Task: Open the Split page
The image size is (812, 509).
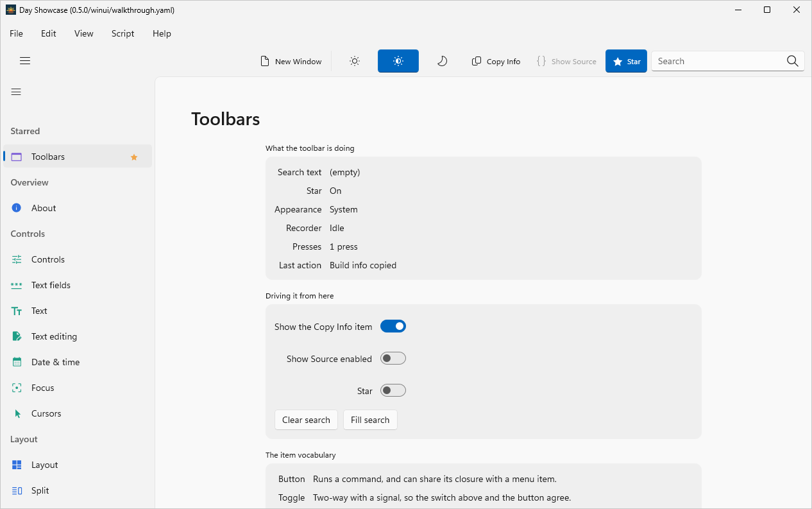Action: (78, 490)
